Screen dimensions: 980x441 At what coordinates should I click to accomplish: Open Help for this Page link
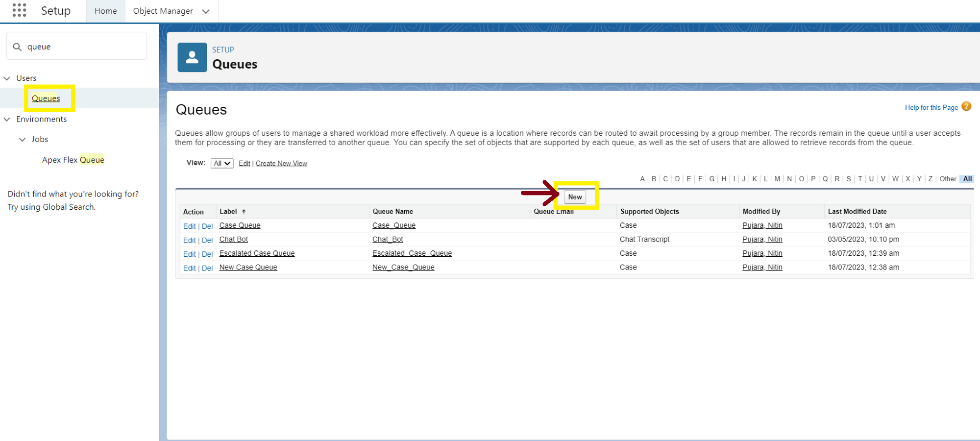pyautogui.click(x=931, y=107)
